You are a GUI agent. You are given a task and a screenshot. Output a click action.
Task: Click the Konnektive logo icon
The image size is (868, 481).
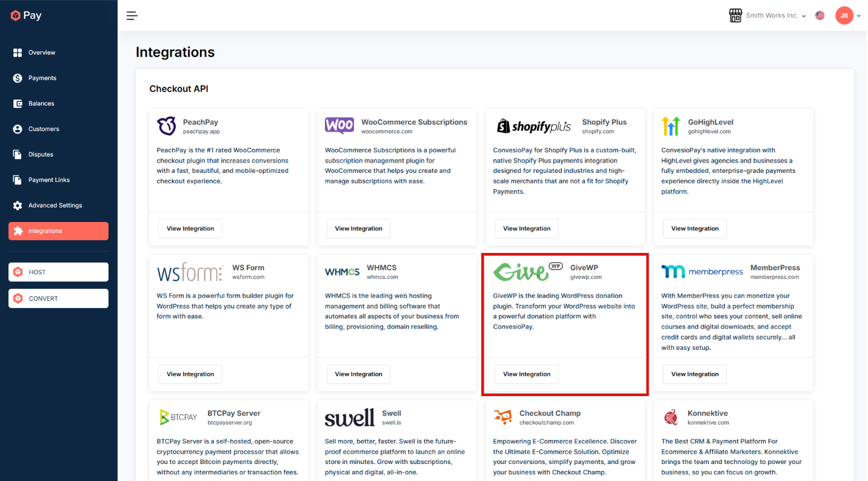(x=671, y=417)
